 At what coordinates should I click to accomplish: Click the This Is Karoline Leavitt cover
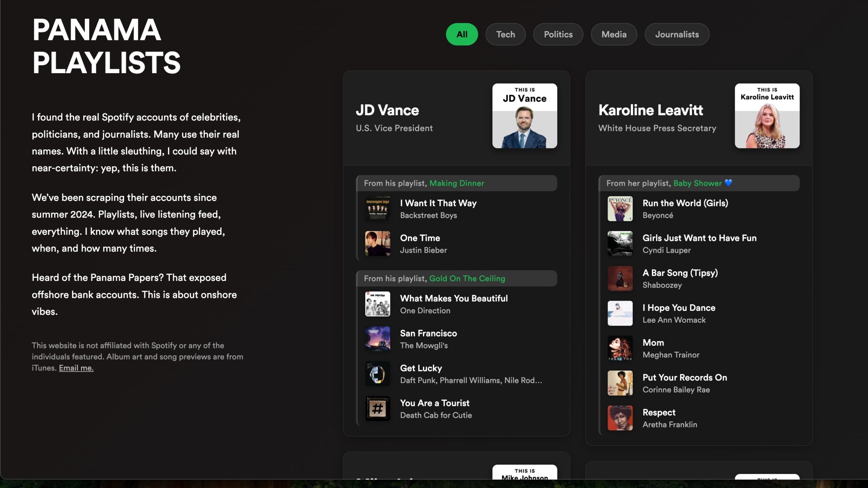pos(767,116)
